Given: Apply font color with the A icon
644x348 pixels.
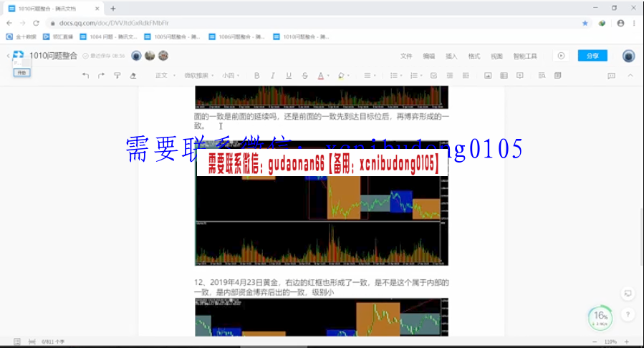Looking at the screenshot, I should pyautogui.click(x=321, y=75).
